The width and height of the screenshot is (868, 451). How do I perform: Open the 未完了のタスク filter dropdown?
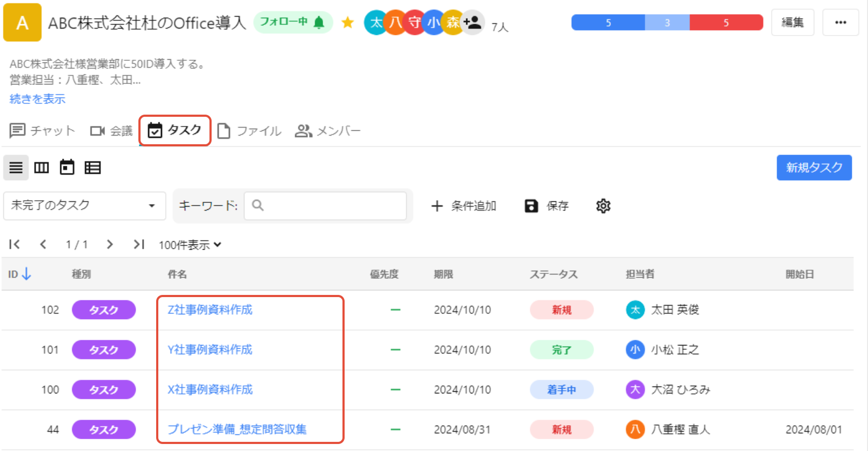85,206
